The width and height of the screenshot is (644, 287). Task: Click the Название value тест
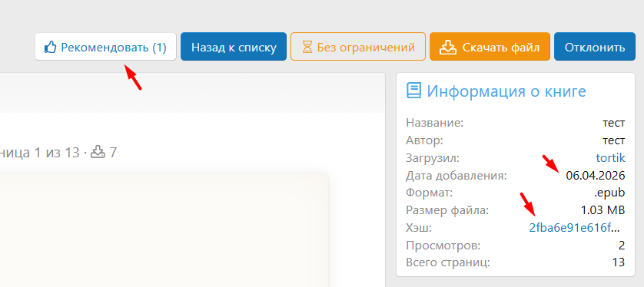point(613,123)
